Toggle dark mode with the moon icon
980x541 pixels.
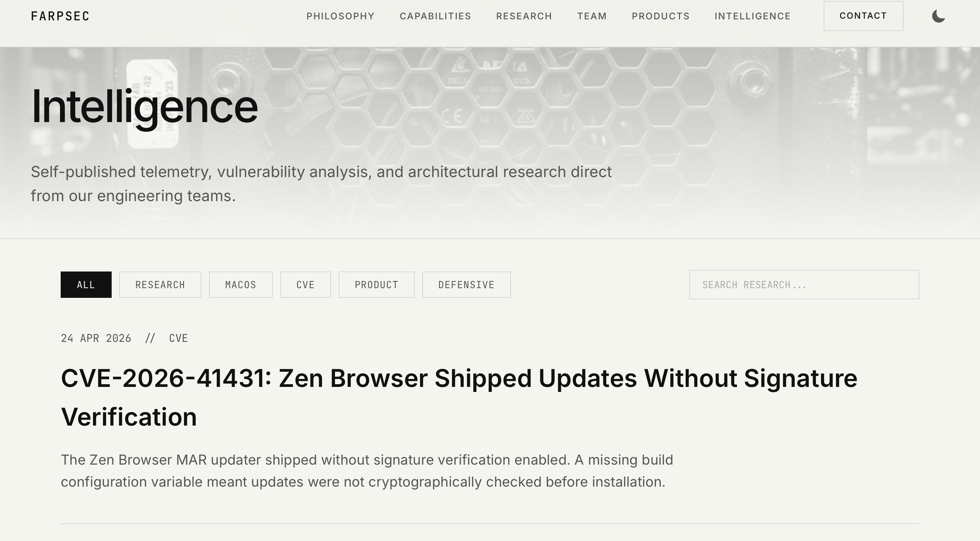939,16
